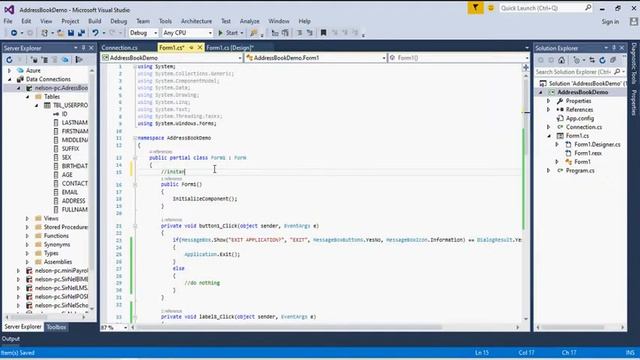Viewport: 640px width, 360px height.
Task: Click the comment-out selected lines toolbar icon
Action: [x=300, y=33]
